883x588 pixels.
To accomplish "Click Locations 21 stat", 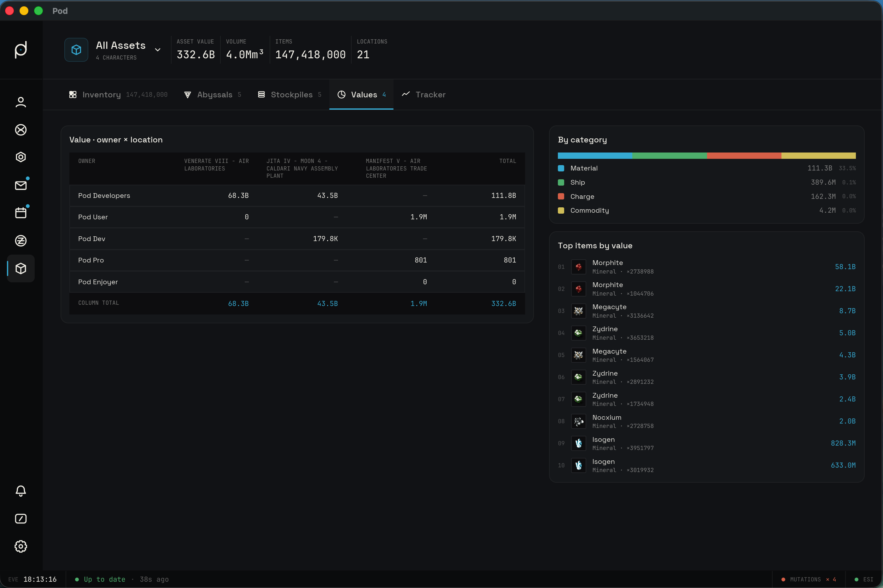I will (x=372, y=49).
